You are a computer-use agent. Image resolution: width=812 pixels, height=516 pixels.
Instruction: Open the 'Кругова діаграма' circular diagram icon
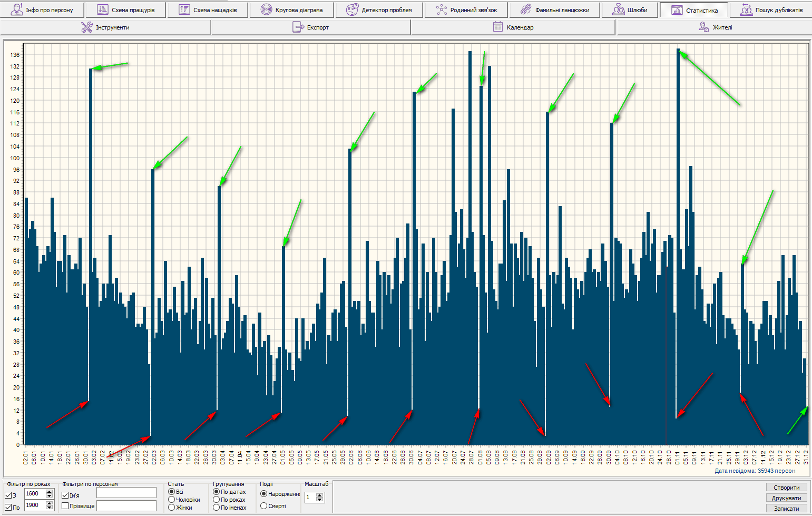pos(267,9)
